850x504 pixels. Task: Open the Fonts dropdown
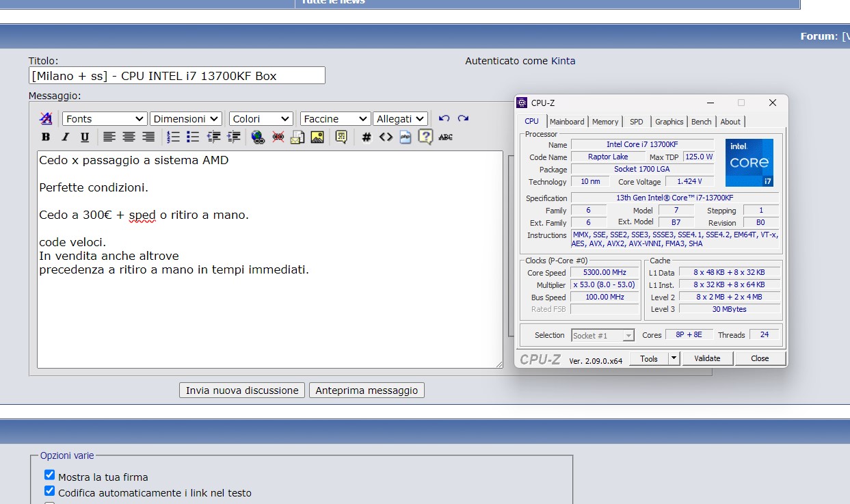coord(105,119)
